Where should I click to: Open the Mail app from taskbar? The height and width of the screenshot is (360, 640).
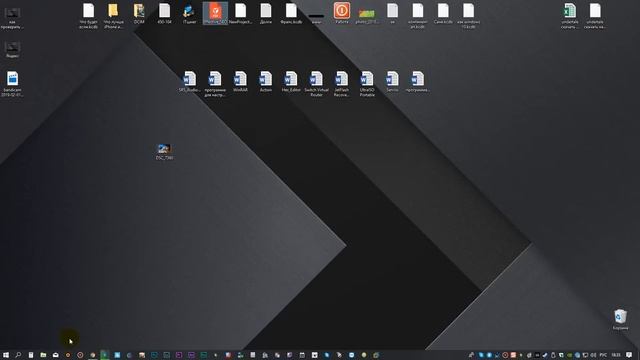[56, 355]
